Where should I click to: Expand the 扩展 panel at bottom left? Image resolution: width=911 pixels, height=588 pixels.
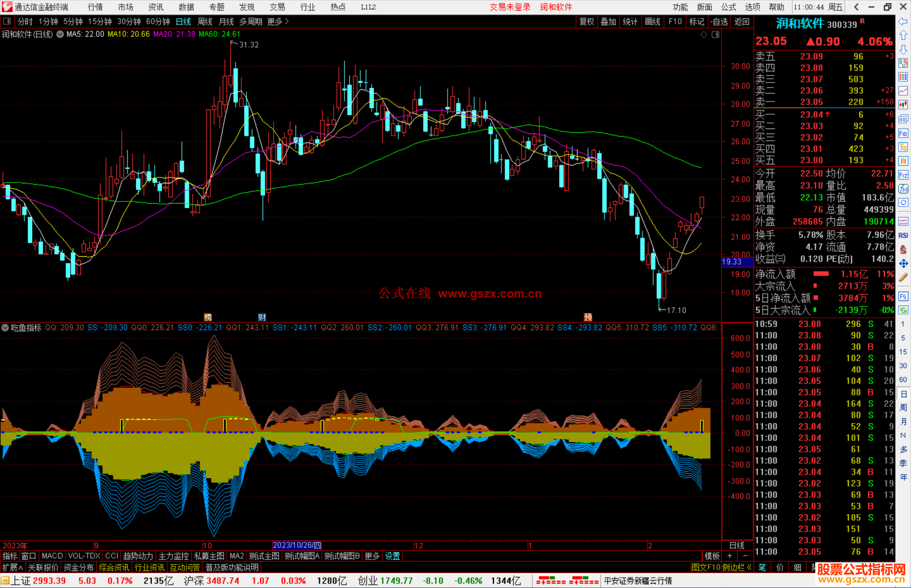click(x=13, y=567)
